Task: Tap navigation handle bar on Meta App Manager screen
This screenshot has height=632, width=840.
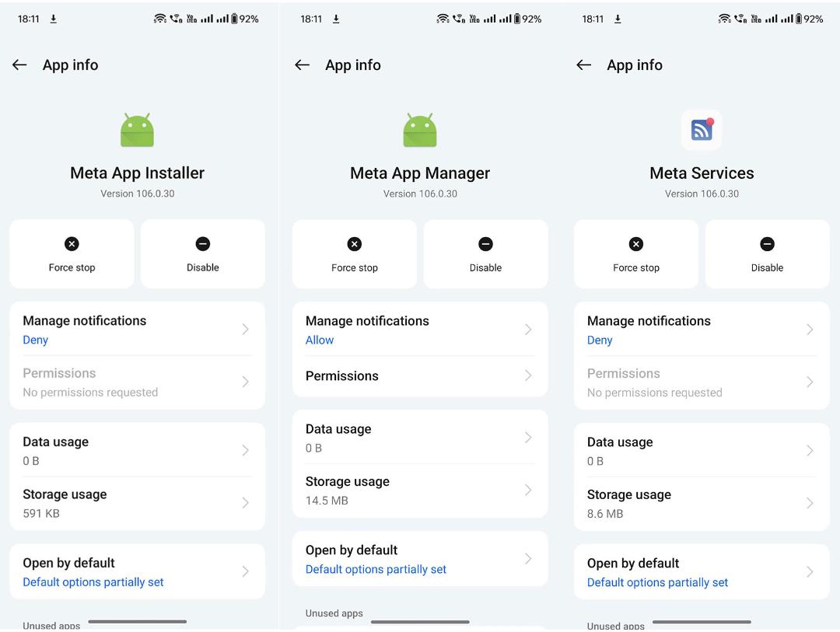Action: (x=420, y=622)
